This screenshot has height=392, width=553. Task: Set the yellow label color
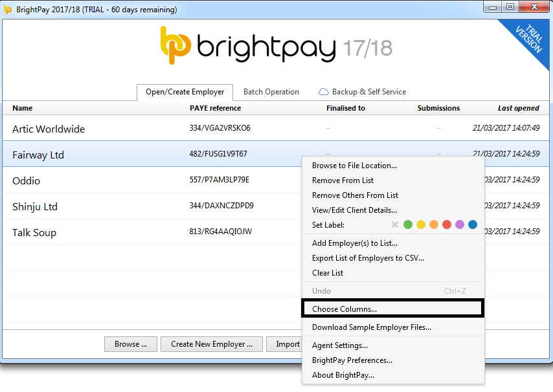(x=421, y=224)
